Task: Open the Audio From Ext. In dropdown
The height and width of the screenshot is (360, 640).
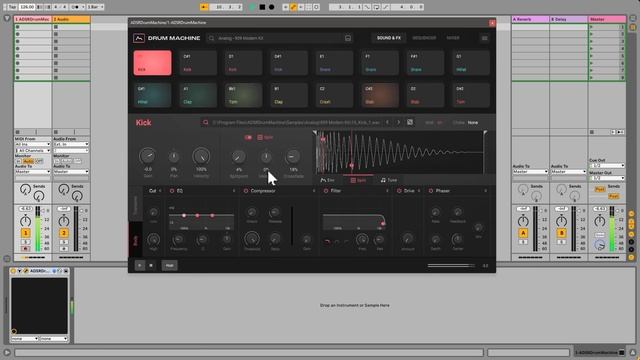Action: coord(71,144)
